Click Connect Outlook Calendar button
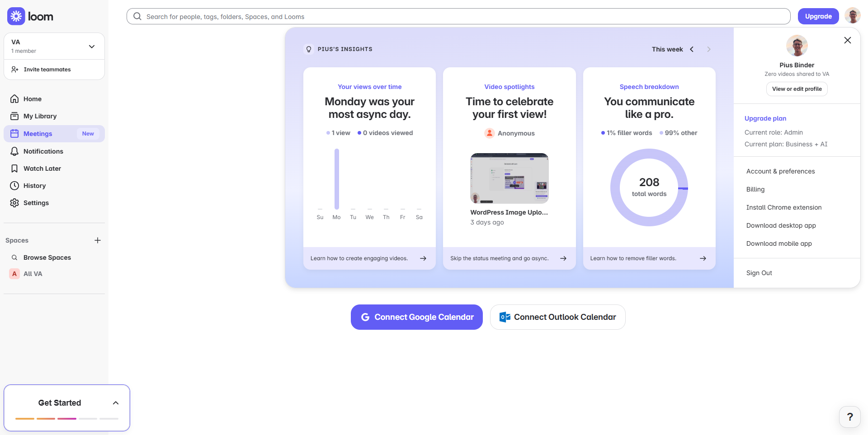 coord(558,317)
